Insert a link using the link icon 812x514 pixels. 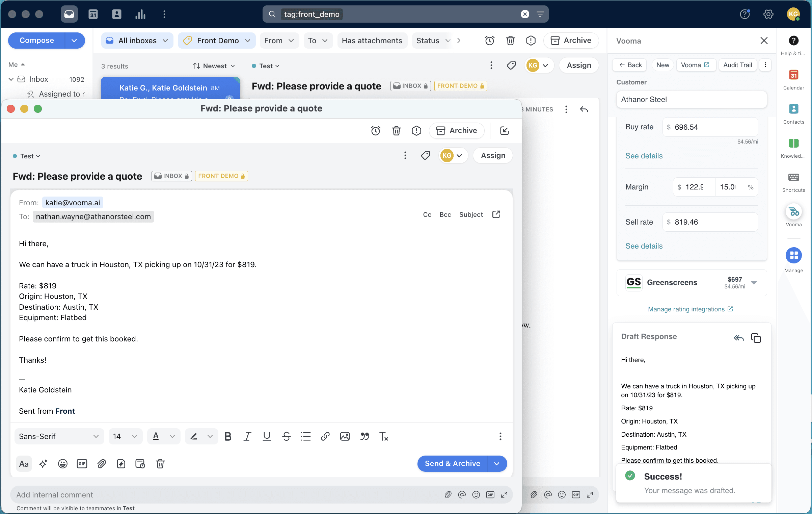coord(325,436)
